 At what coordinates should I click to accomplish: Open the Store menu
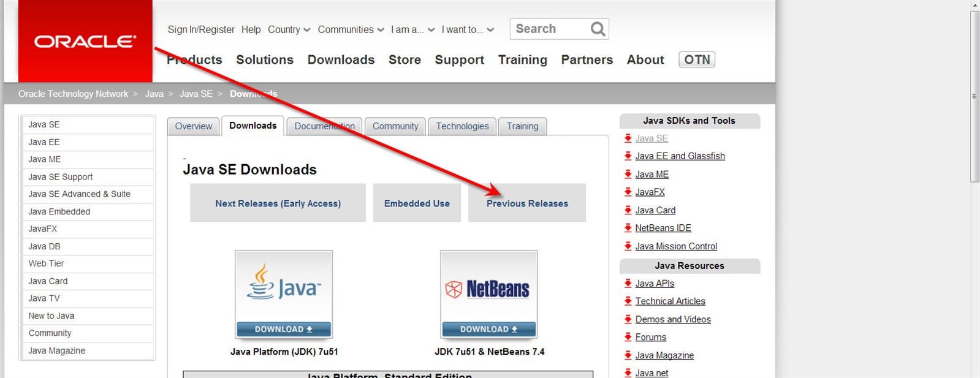[x=405, y=59]
